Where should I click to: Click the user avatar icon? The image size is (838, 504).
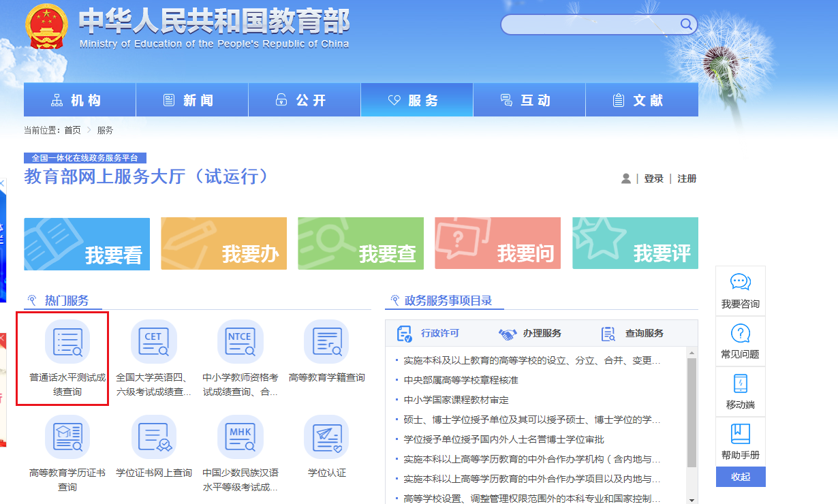tap(626, 178)
